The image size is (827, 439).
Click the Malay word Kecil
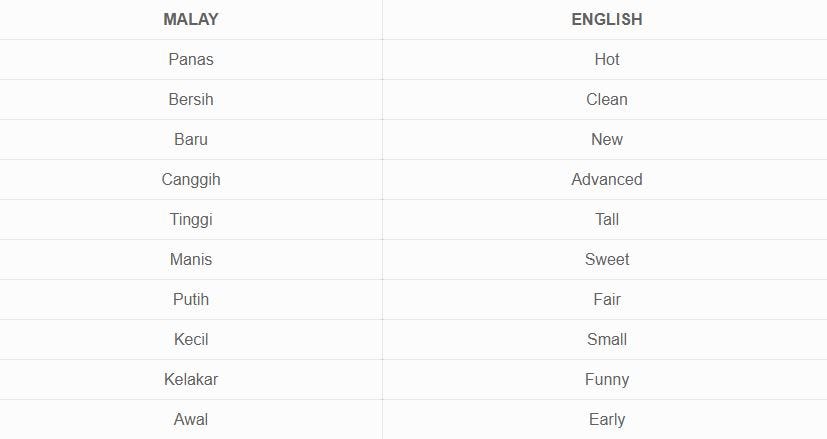pyautogui.click(x=191, y=339)
